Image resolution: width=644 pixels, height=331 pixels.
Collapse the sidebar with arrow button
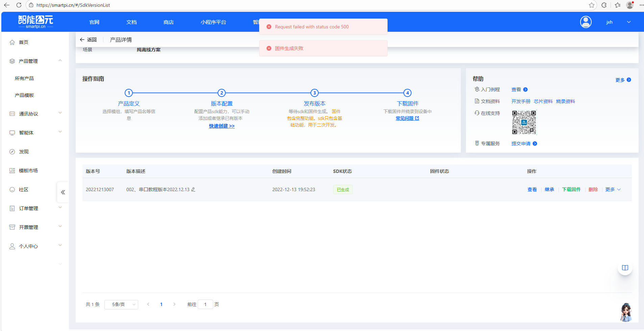[x=63, y=192]
